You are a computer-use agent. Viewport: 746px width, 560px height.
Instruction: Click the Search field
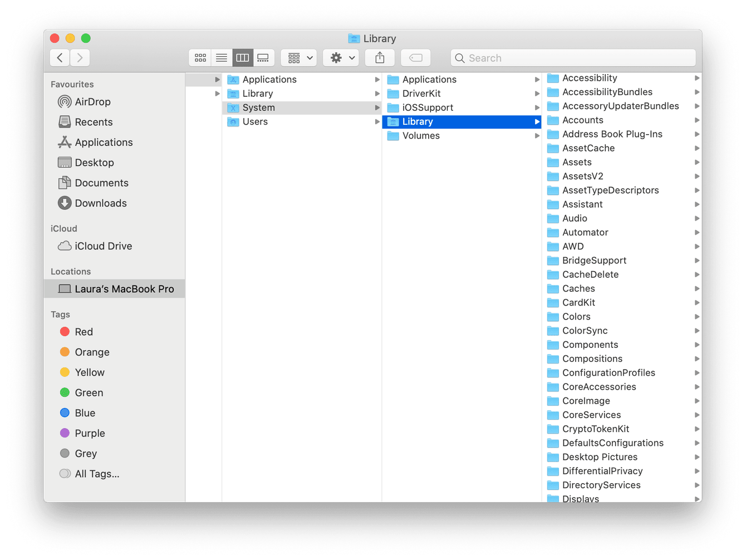click(x=573, y=58)
